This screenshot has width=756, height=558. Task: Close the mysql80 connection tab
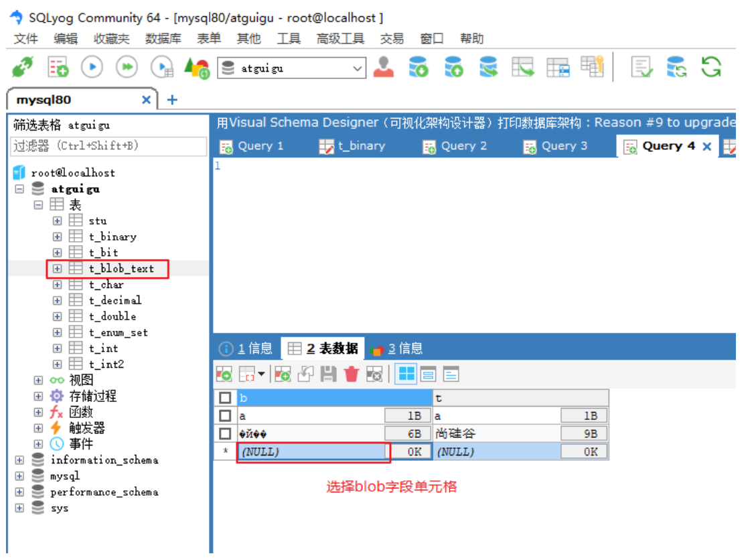146,100
